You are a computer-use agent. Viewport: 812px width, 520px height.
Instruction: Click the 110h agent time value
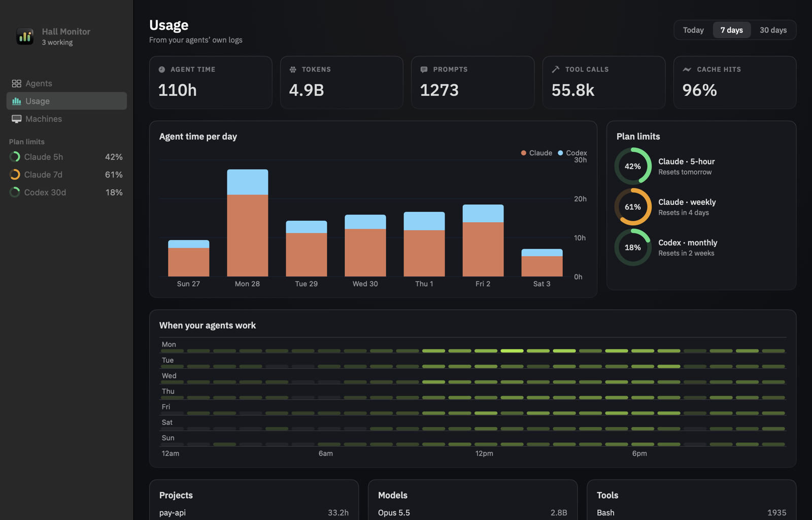[x=178, y=90]
